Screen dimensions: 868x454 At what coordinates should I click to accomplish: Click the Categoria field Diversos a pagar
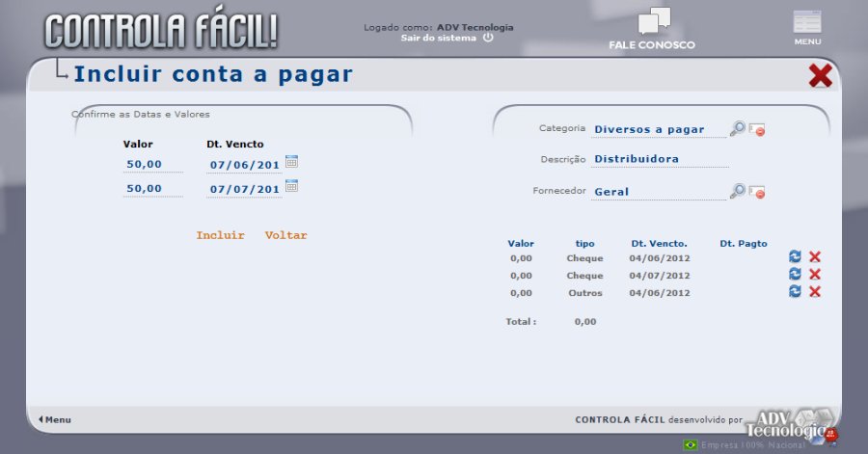coord(659,129)
